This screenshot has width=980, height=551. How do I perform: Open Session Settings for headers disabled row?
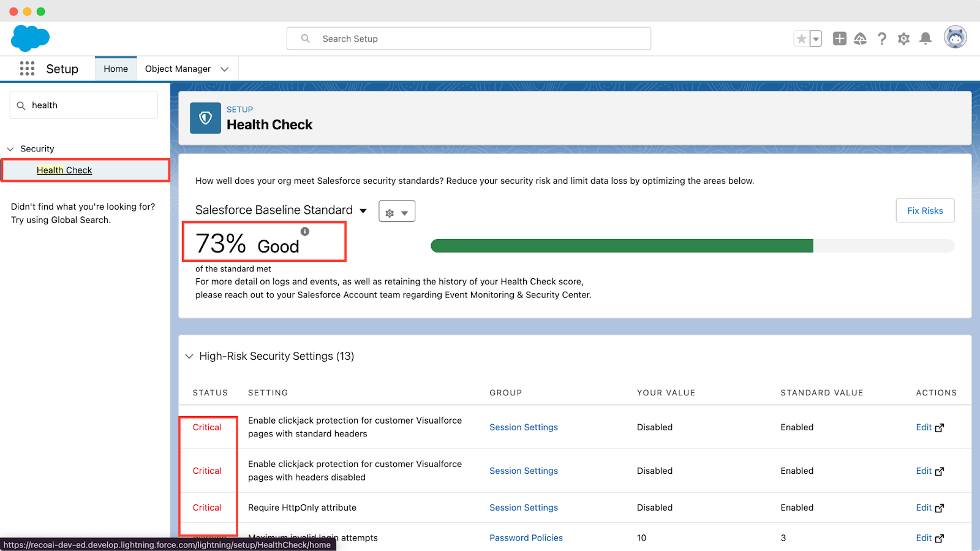(x=524, y=471)
